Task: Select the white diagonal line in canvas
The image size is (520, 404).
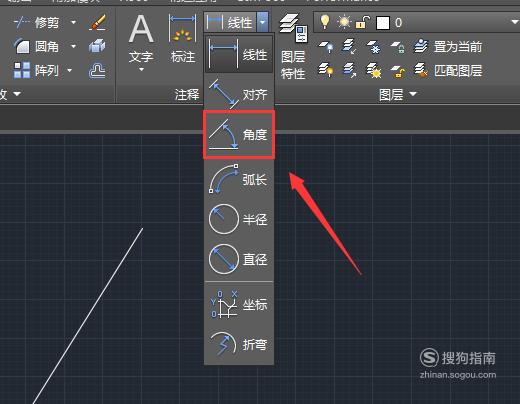Action: 88,316
